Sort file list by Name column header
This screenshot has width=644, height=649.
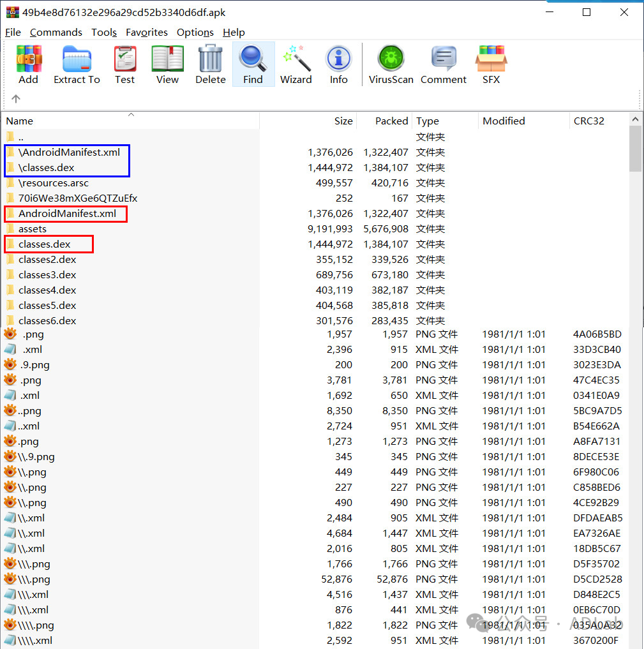point(19,121)
